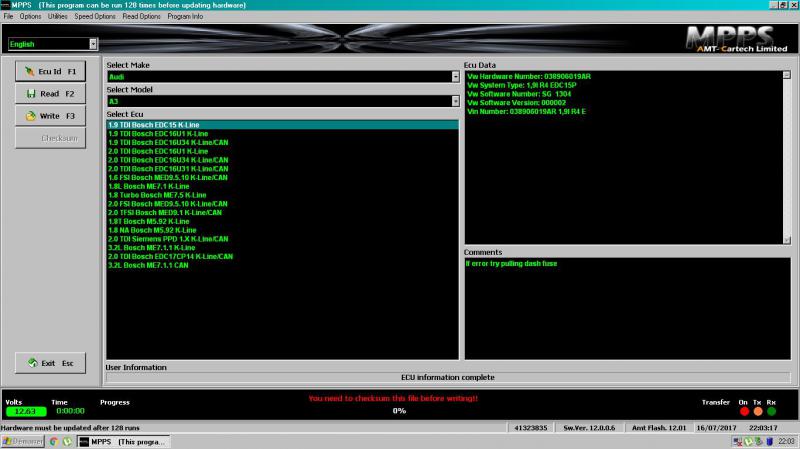Click the Sw.Ver. 12.0.0.6 status entry

point(589,428)
